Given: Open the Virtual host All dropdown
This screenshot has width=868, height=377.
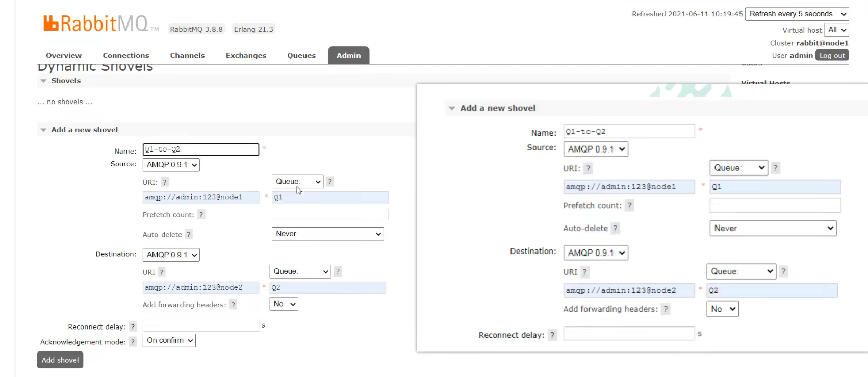Looking at the screenshot, I should pos(836,30).
